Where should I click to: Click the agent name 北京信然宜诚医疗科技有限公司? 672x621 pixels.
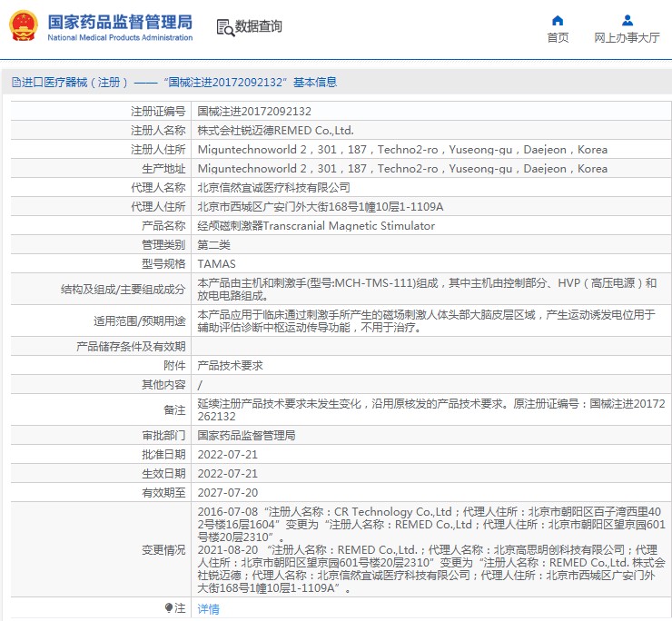click(x=273, y=187)
